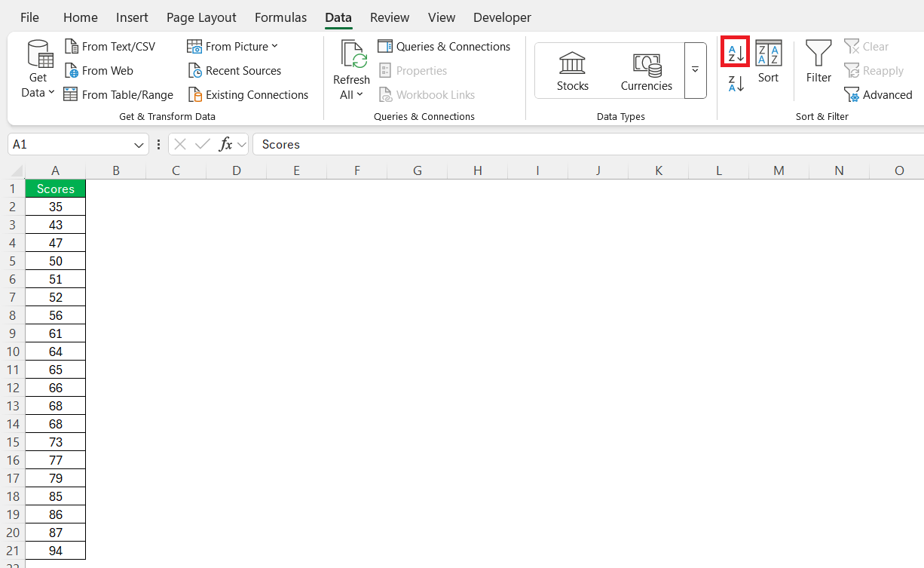Viewport: 924px width, 568px height.
Task: Select column A header
Action: pos(56,170)
